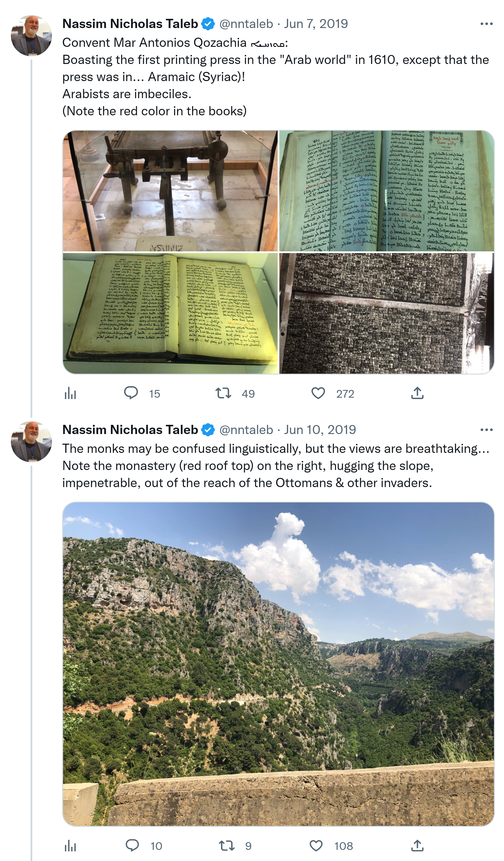View analytics for the Jun 10 tweet
The image size is (504, 861).
tap(70, 846)
